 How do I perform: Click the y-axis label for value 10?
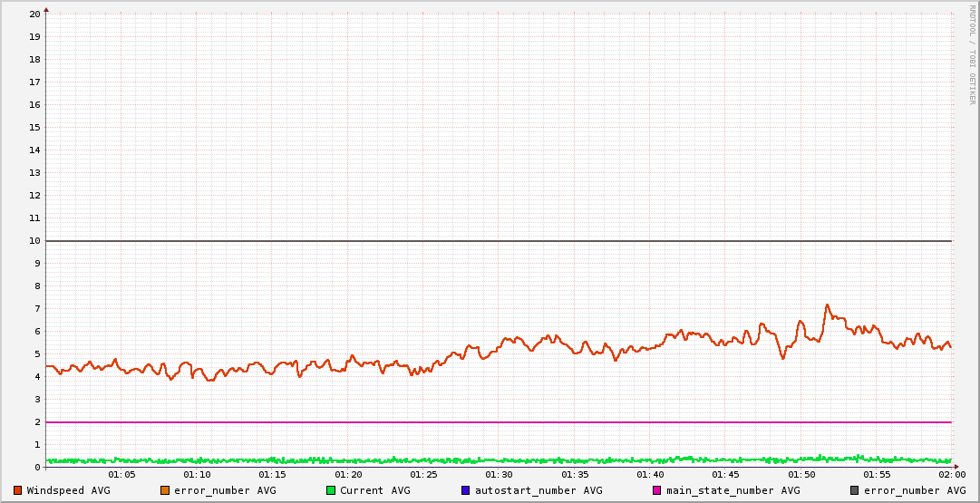[34, 240]
